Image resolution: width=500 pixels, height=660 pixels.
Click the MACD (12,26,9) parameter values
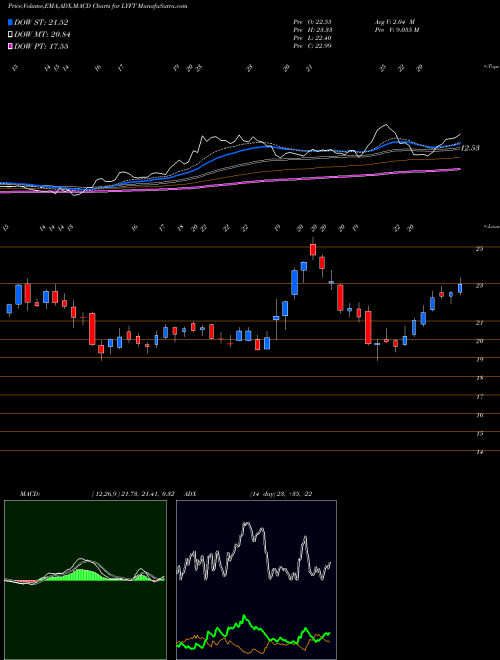[x=133, y=494]
